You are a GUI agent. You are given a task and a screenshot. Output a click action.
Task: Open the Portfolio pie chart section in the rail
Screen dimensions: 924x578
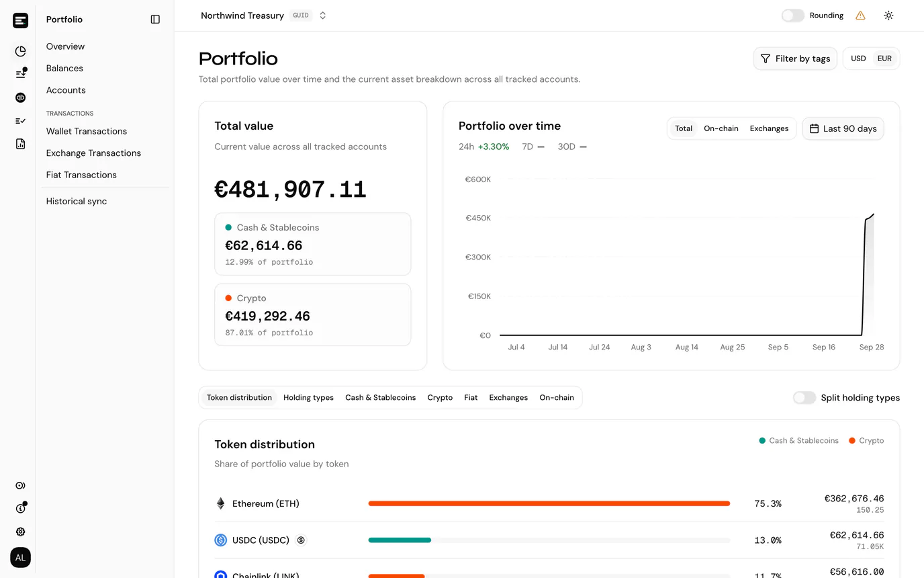[20, 51]
